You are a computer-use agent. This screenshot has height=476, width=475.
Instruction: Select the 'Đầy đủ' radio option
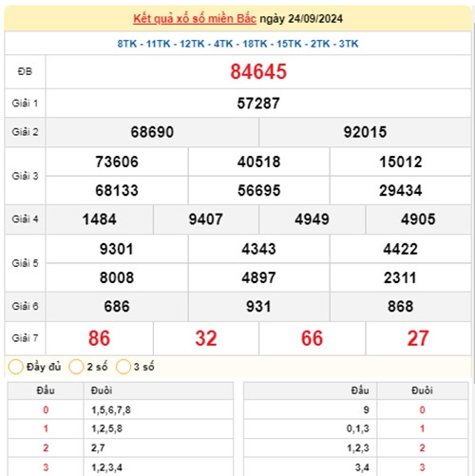tap(15, 367)
